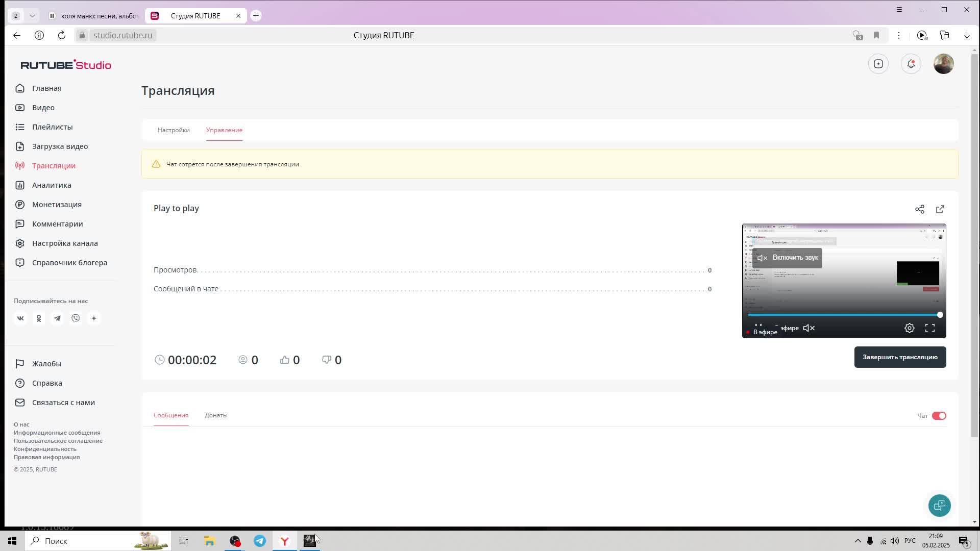Click the share stream icon
This screenshot has height=551, width=980.
tap(919, 209)
